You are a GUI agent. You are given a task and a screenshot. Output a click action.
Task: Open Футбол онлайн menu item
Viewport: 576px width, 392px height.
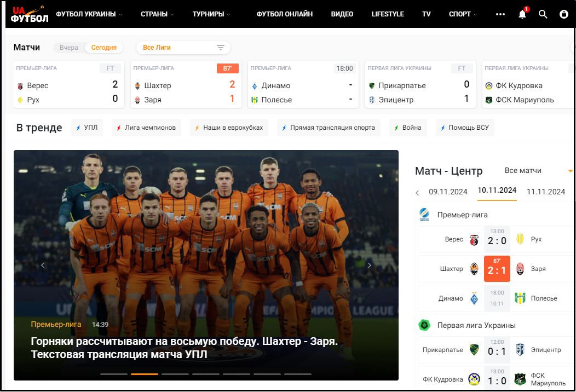[284, 14]
